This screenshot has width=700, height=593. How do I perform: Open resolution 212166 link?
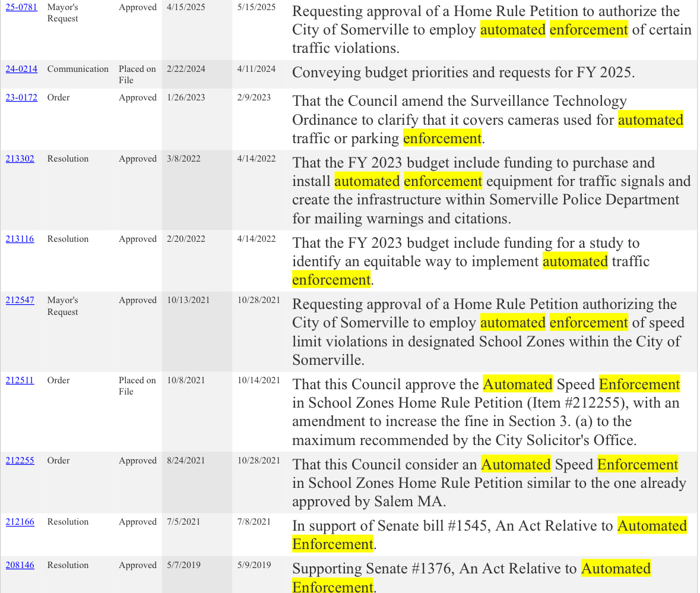pos(20,522)
